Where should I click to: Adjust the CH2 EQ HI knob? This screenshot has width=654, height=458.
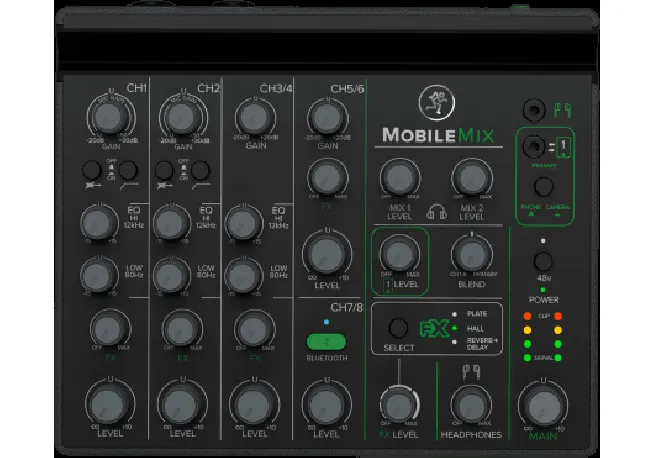(171, 223)
